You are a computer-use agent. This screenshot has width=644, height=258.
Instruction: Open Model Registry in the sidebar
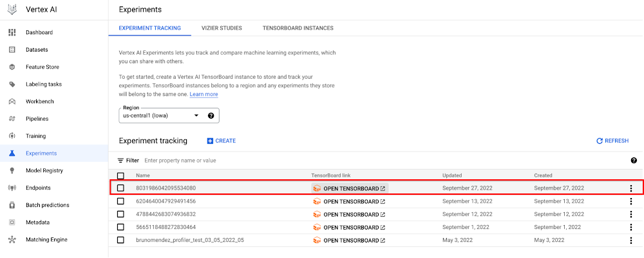[x=54, y=170]
